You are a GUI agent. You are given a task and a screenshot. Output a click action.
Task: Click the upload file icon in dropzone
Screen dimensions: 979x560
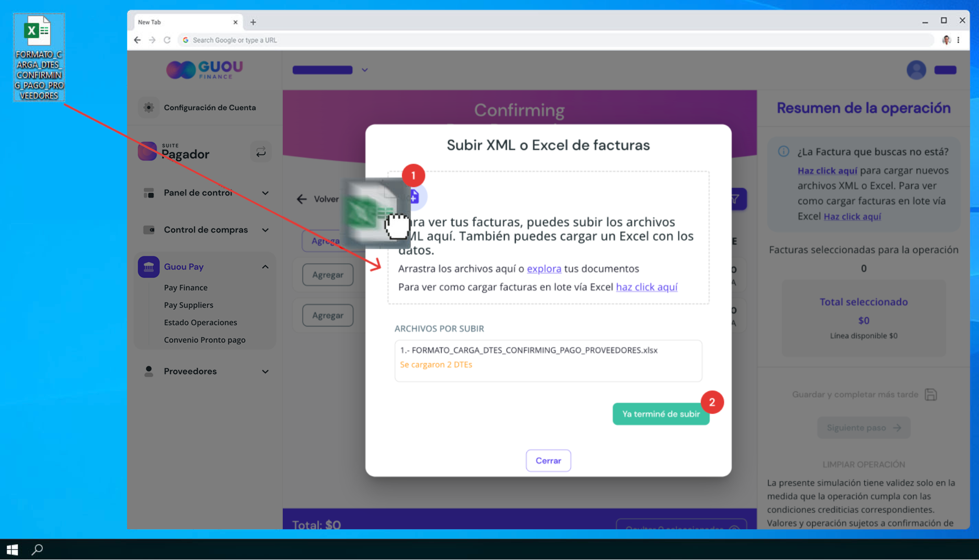coord(414,197)
